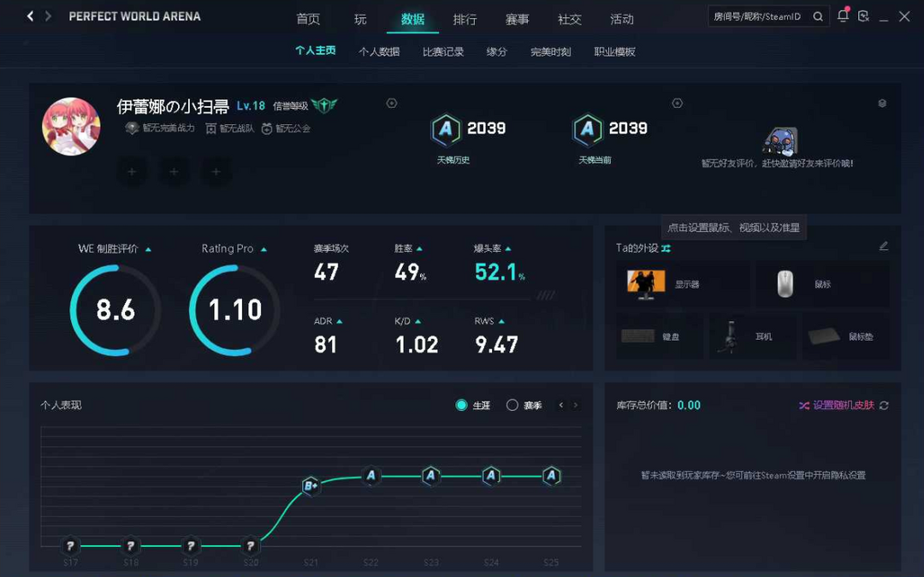Expand the 爆头率 arrow
The height and width of the screenshot is (577, 924).
point(508,249)
